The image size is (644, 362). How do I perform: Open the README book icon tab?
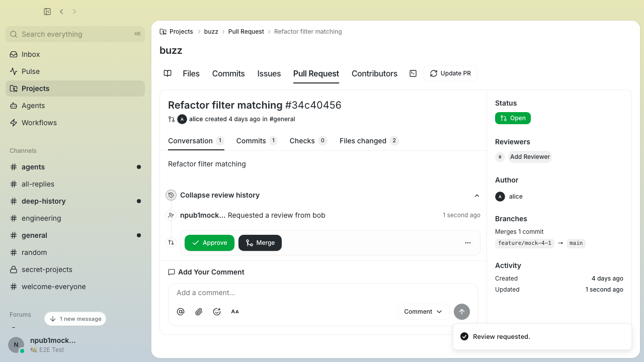pos(168,73)
